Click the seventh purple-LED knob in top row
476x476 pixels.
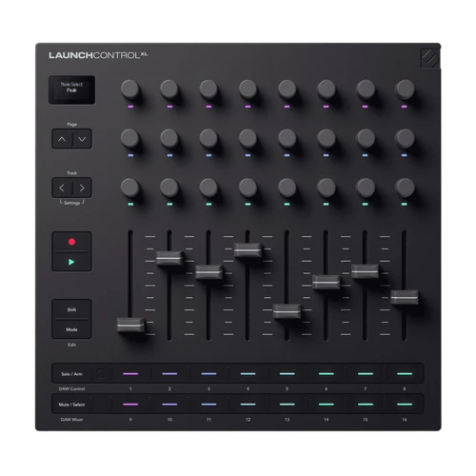366,89
